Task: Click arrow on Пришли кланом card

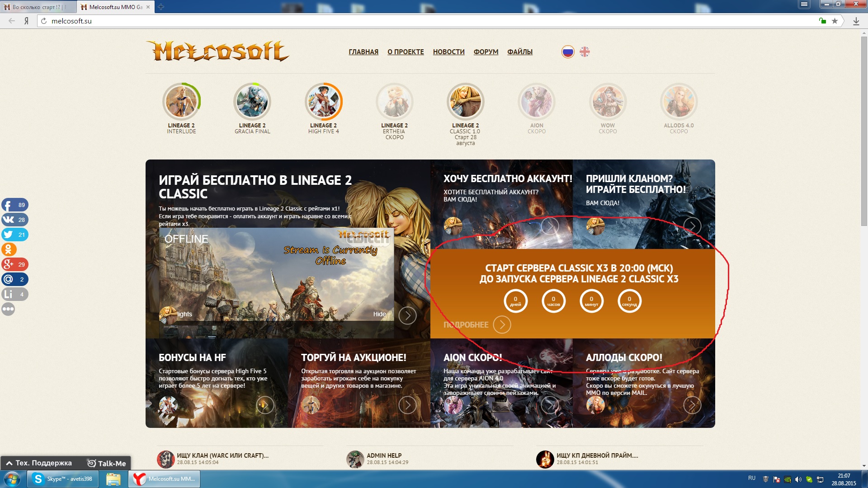Action: 692,226
